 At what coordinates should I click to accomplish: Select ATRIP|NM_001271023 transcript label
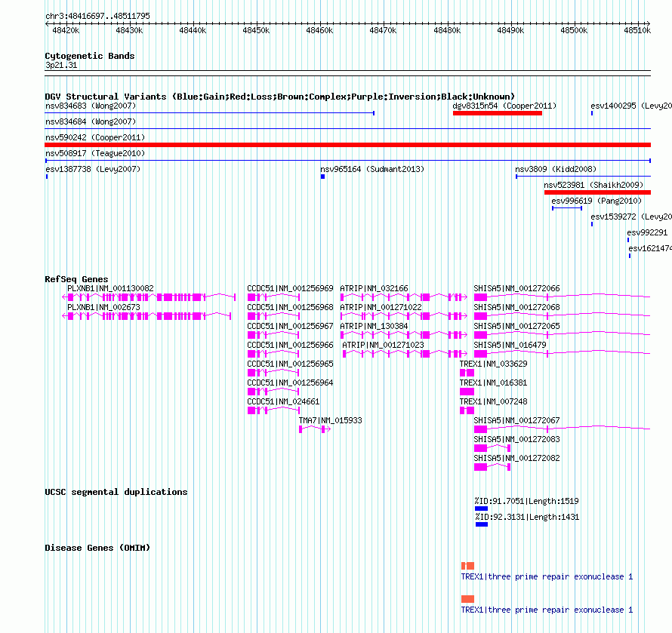pos(383,345)
